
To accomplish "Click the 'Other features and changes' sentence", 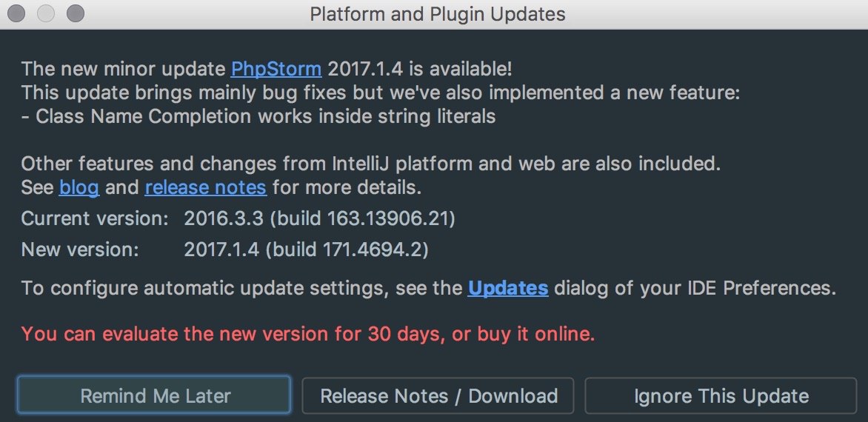I will point(370,164).
